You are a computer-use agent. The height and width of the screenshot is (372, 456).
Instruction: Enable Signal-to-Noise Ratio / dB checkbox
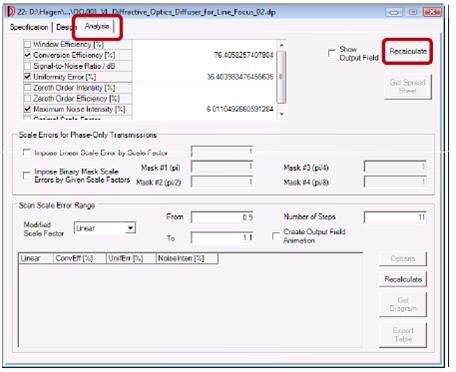pos(28,66)
